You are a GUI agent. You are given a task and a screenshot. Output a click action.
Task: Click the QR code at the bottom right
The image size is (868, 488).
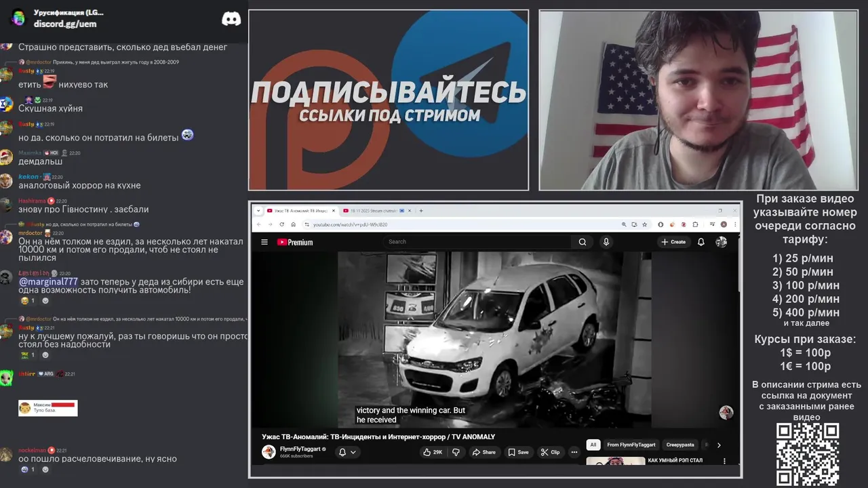(808, 455)
